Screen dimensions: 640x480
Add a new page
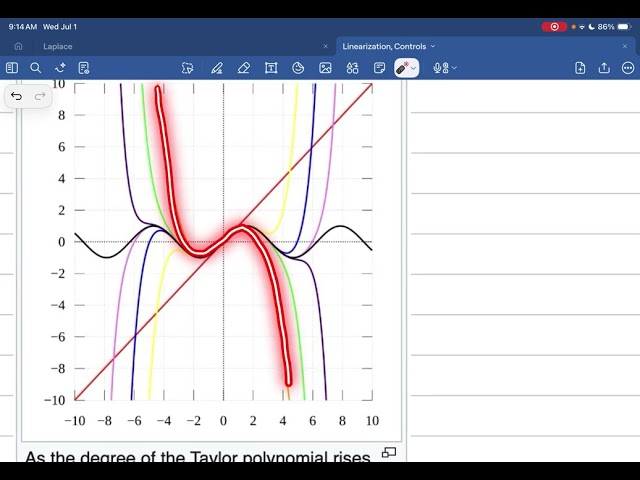580,68
